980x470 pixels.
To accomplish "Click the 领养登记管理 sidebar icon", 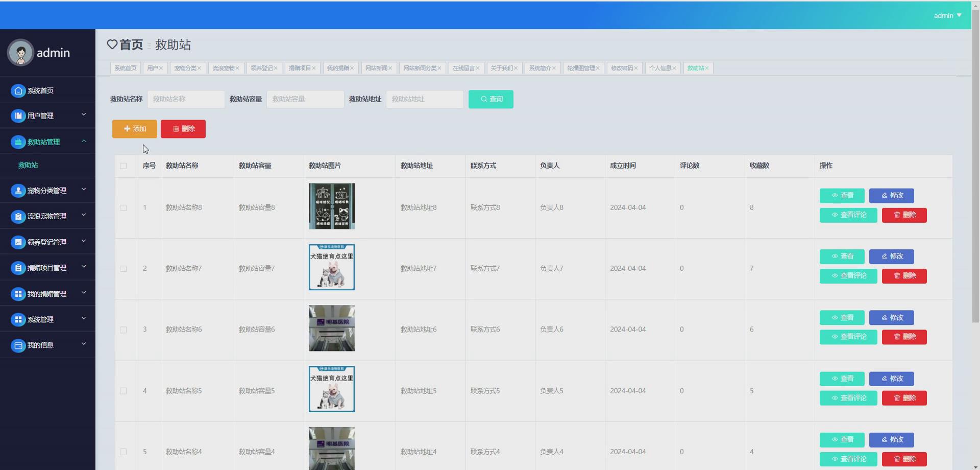I will pos(18,242).
